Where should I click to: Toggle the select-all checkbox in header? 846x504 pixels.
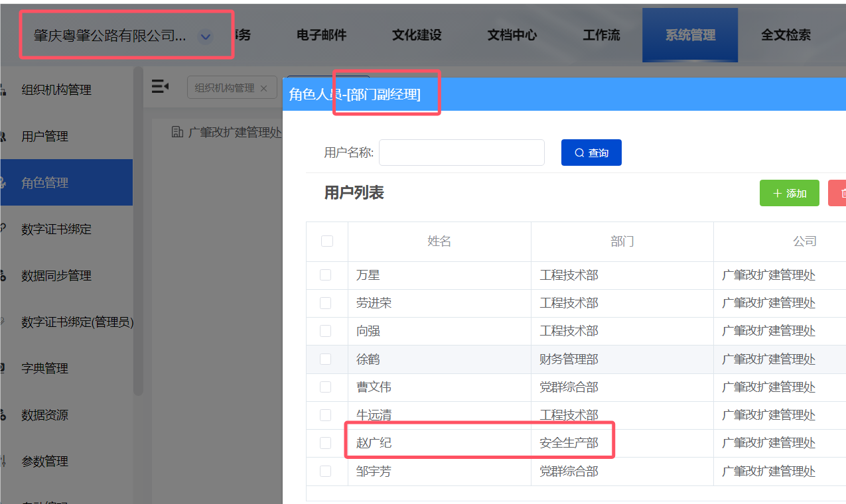coord(326,241)
